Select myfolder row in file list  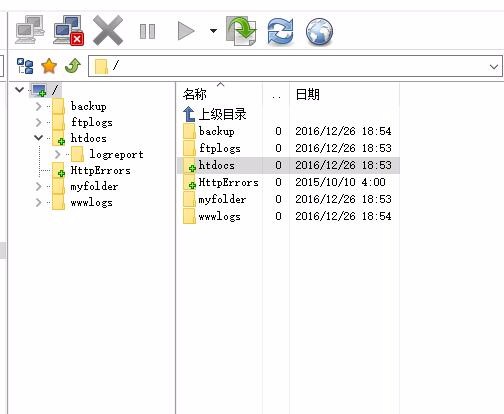click(x=288, y=199)
